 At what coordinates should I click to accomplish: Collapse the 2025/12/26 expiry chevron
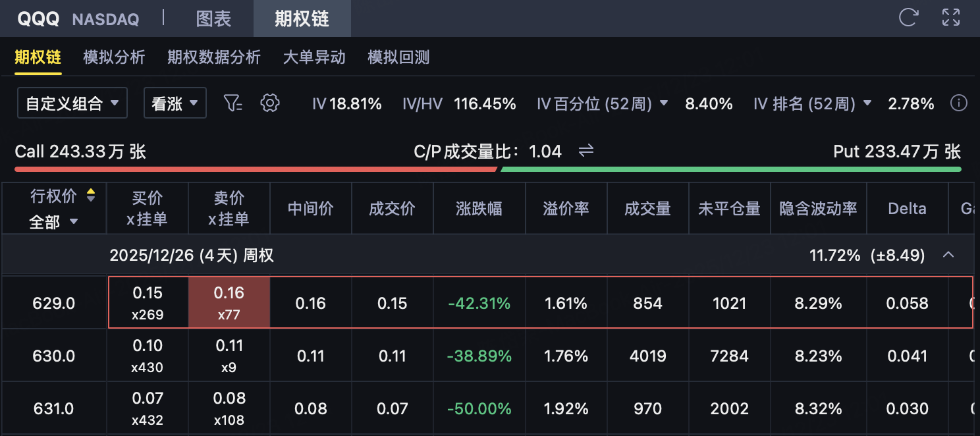tap(948, 255)
